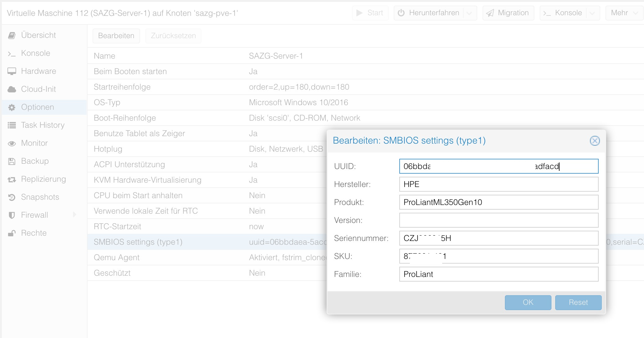Click the Reset button in the dialog
Viewport: 644px width, 338px height.
[x=578, y=302]
